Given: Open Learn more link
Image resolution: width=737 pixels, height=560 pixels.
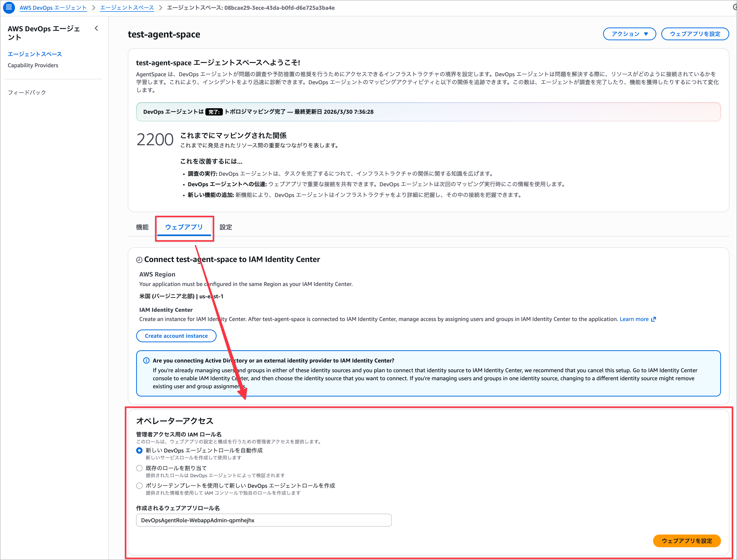Looking at the screenshot, I should pos(634,319).
